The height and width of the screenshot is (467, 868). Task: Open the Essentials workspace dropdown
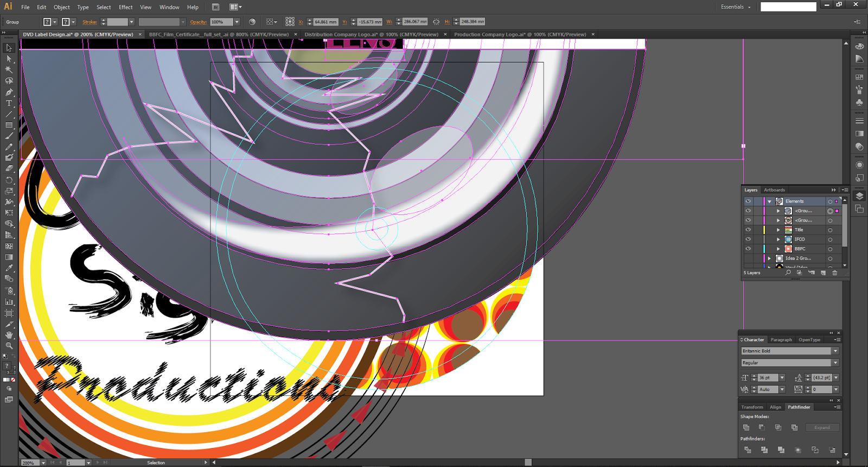click(x=736, y=7)
